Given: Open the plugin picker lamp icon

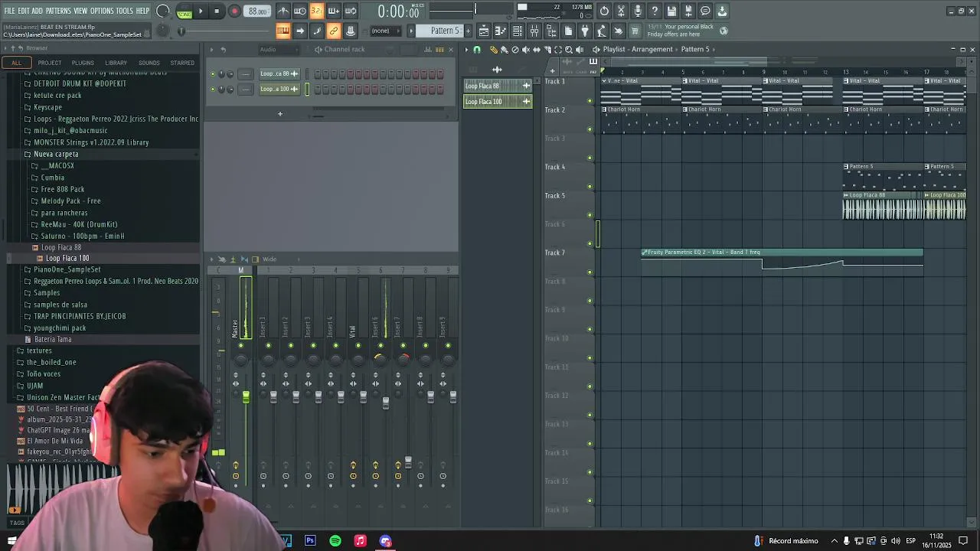Looking at the screenshot, I should [585, 31].
